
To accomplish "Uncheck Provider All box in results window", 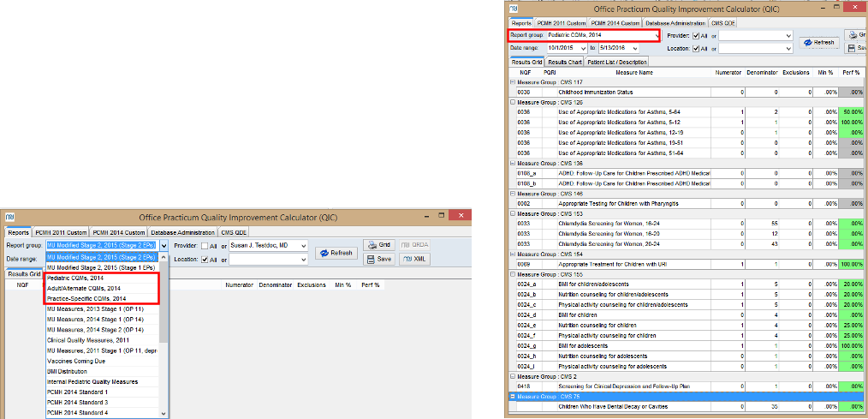I will point(696,36).
